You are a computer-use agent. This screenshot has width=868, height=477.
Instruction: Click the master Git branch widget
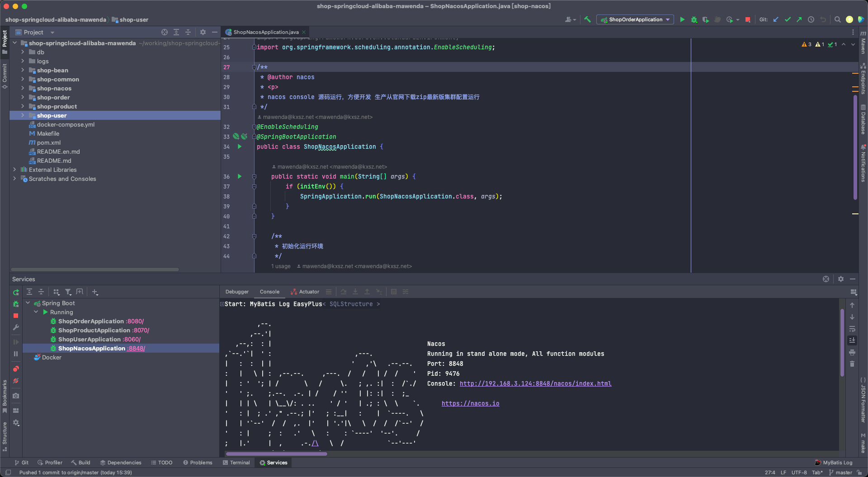click(840, 472)
